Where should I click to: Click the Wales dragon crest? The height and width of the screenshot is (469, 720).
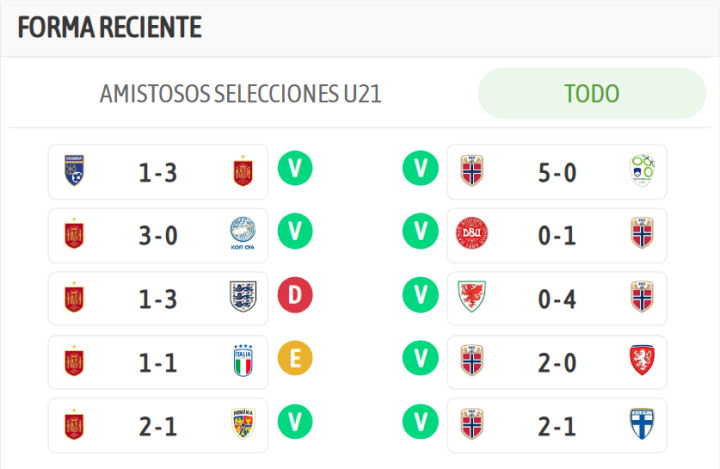click(472, 297)
